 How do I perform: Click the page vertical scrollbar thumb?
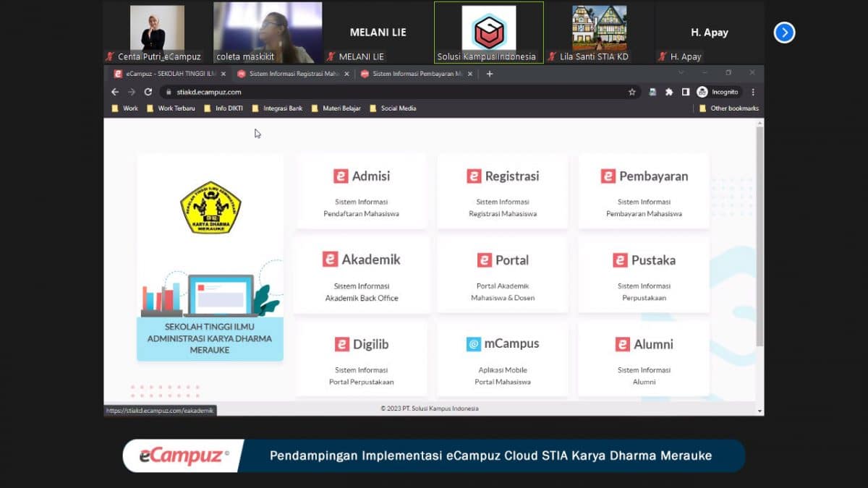click(x=759, y=236)
